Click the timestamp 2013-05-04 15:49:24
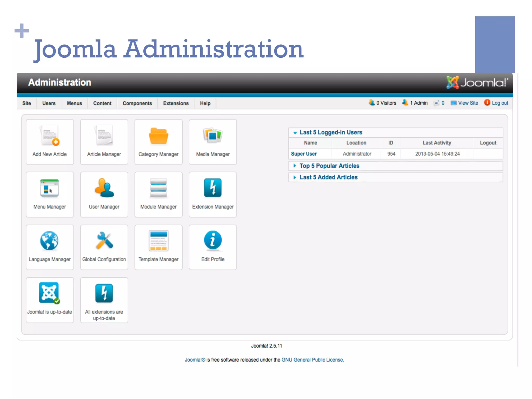532x399 pixels. click(437, 154)
